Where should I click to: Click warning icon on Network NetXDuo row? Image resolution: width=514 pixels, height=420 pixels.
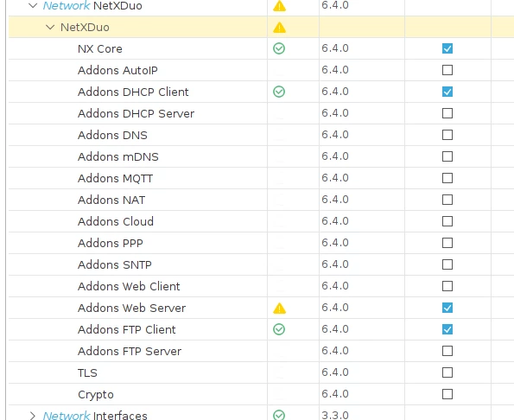(279, 5)
